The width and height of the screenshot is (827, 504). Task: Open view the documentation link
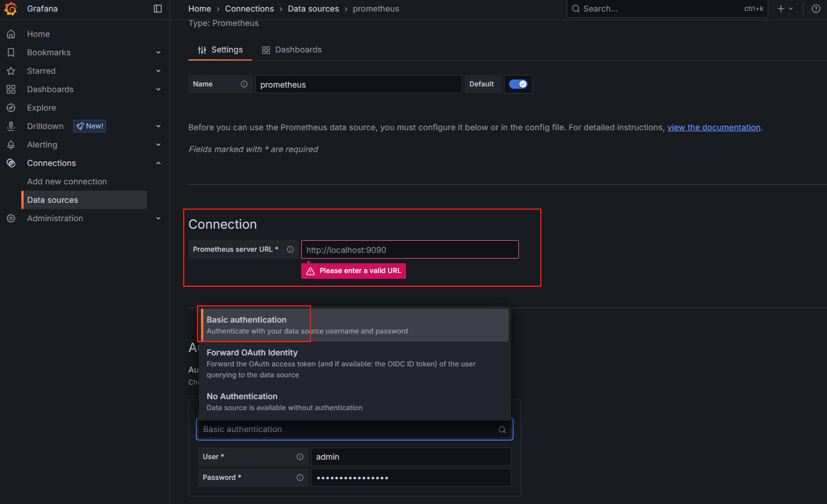(714, 127)
